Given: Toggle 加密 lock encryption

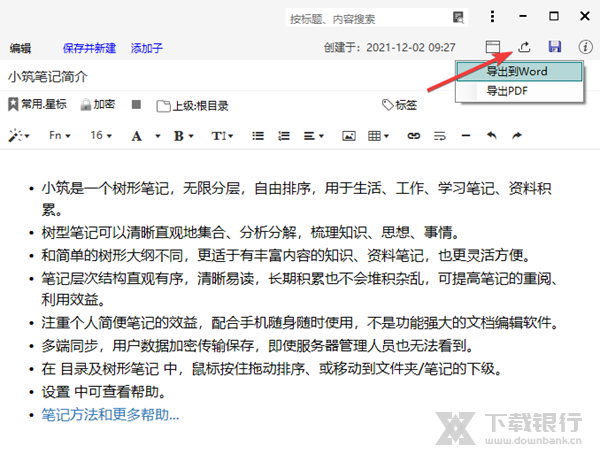Looking at the screenshot, I should click(98, 104).
